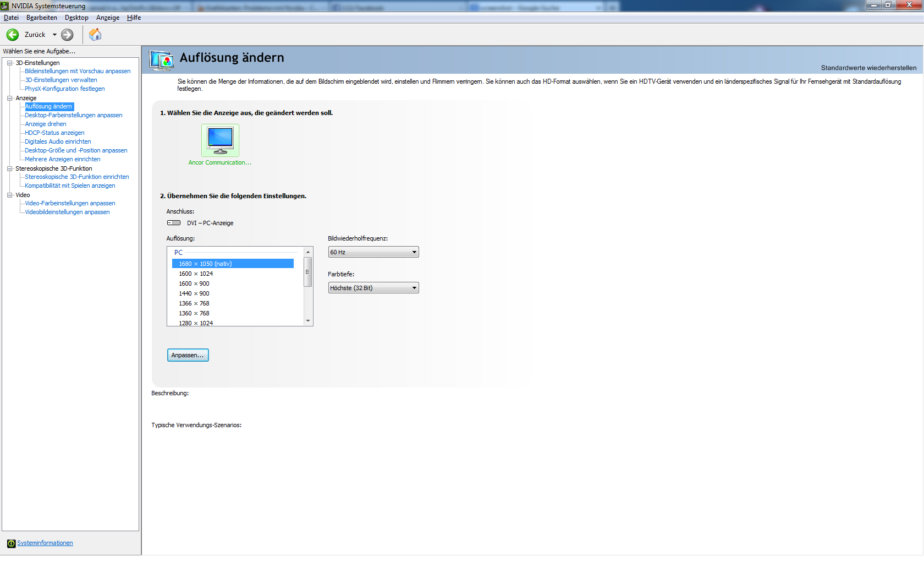Open the back history dropdown arrow
Image resolution: width=924 pixels, height=578 pixels.
[x=54, y=35]
